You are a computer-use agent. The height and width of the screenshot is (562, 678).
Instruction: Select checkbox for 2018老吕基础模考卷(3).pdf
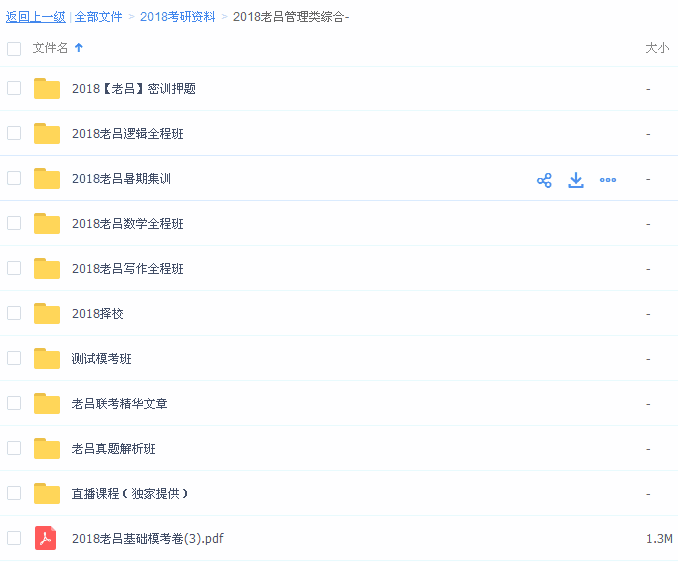(x=14, y=538)
